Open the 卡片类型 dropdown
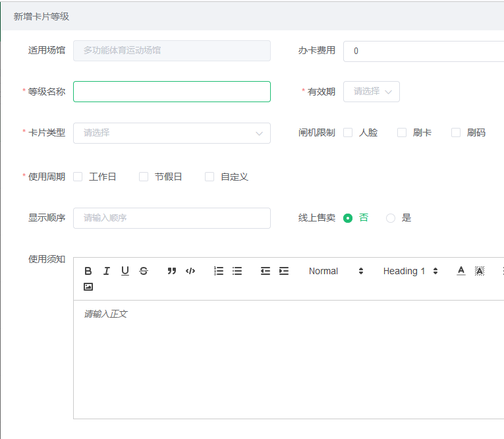504x439 pixels. (x=171, y=133)
